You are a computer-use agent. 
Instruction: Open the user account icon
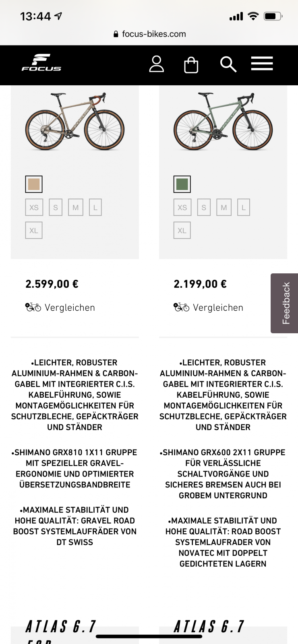click(156, 64)
